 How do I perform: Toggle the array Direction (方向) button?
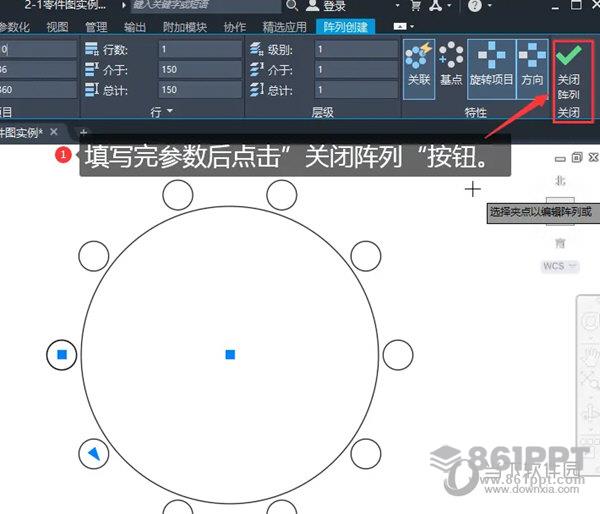coord(532,68)
